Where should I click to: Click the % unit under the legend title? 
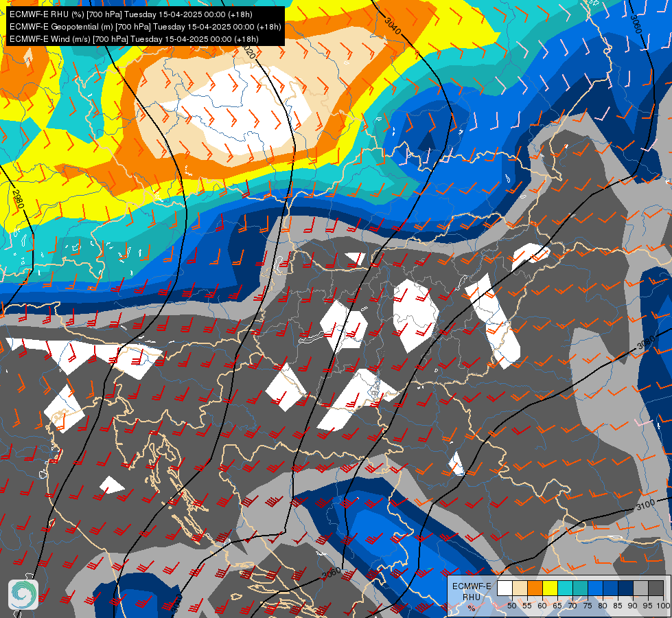472,608
